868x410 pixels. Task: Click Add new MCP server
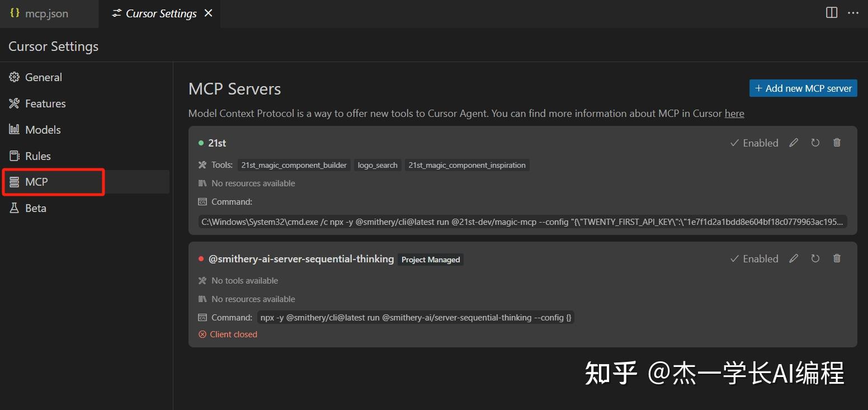pyautogui.click(x=803, y=88)
